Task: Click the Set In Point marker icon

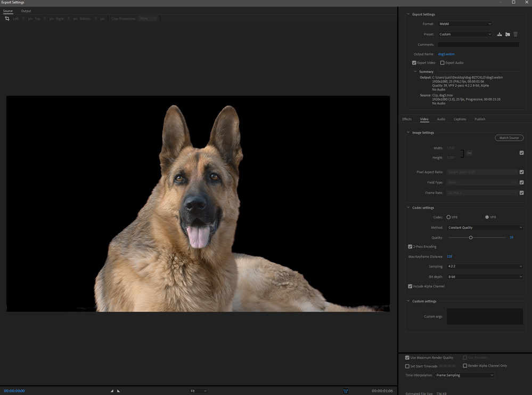Action: point(111,390)
